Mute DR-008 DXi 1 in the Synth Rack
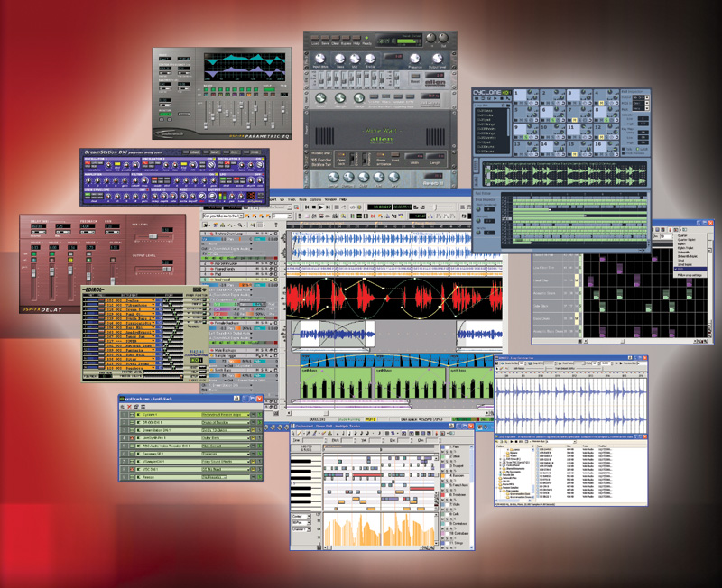Viewport: 722px width, 588px height. (253, 423)
